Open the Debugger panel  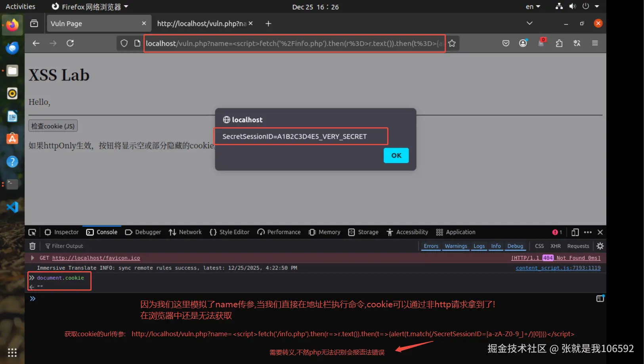(143, 232)
